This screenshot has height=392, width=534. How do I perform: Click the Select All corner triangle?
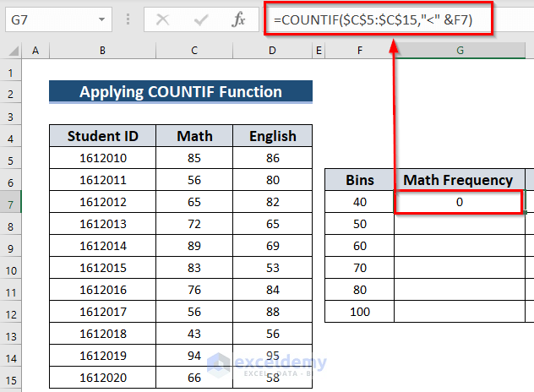[14, 51]
